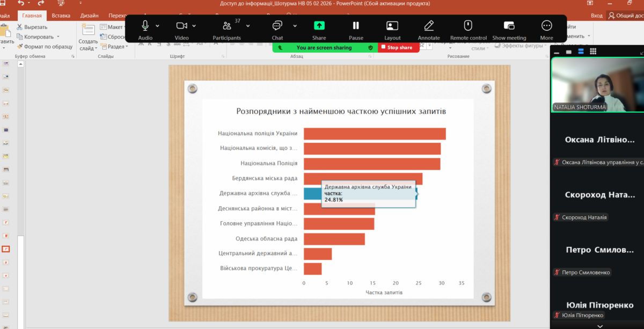Open the Chat options arrow

(295, 26)
